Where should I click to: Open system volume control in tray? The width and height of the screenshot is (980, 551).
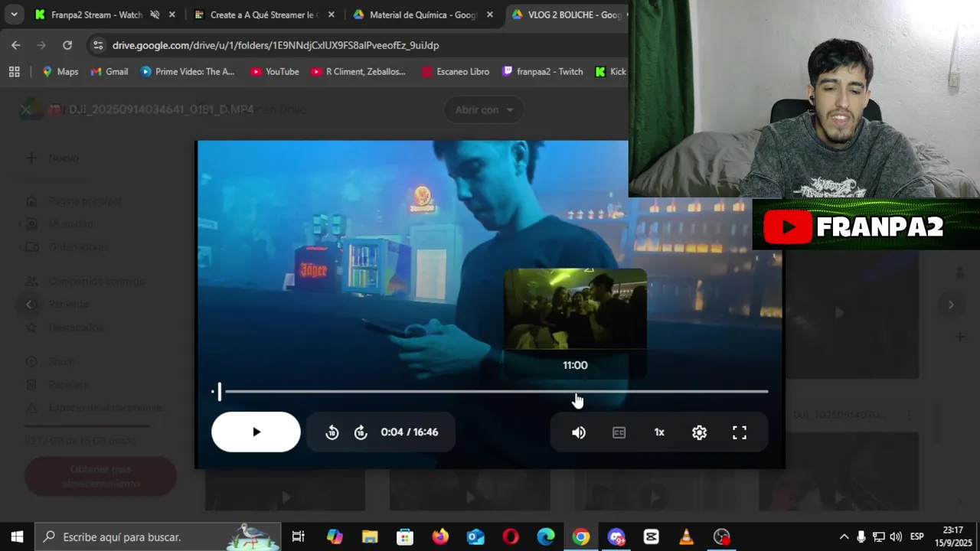point(896,536)
